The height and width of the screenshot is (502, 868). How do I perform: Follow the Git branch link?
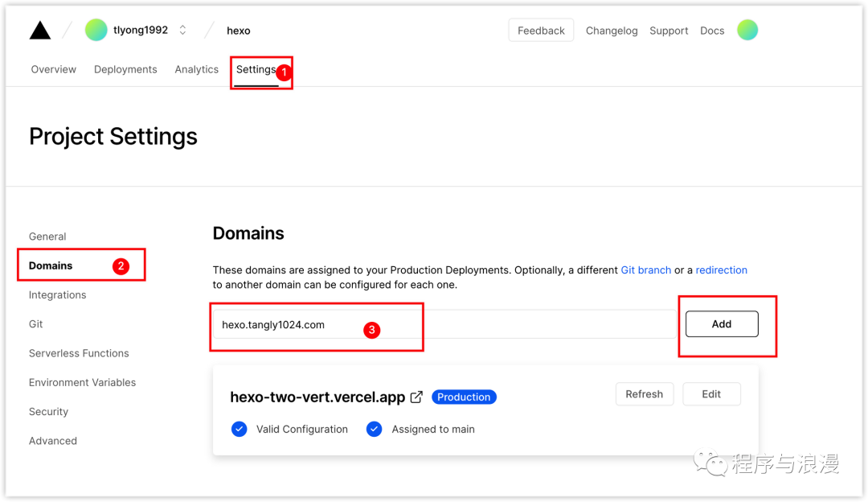pos(646,270)
